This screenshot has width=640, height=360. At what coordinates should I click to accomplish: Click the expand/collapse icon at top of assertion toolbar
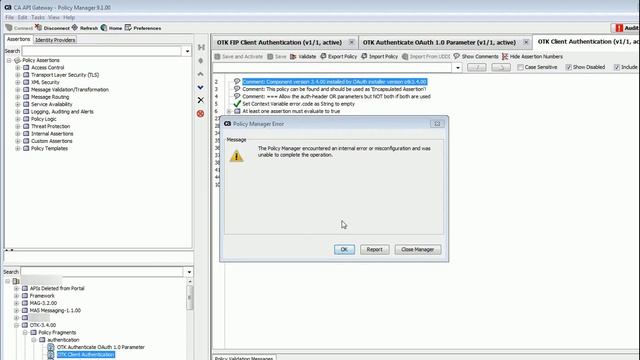(x=201, y=47)
